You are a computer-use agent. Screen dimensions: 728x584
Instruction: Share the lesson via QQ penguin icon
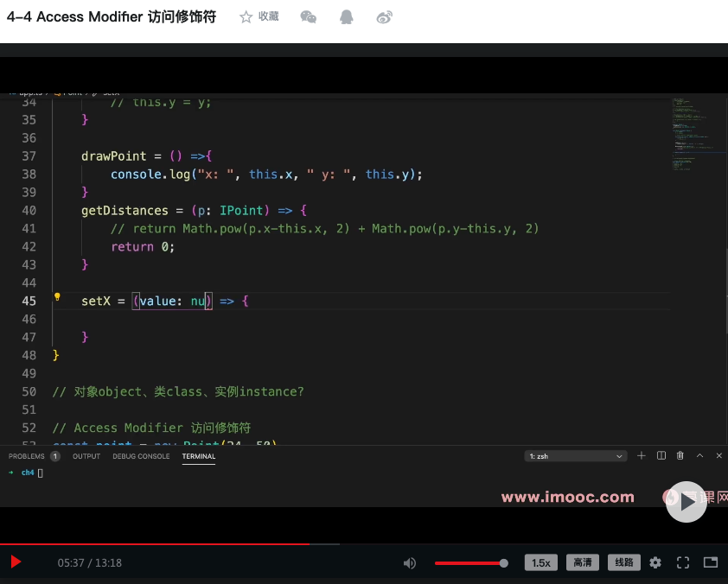coord(347,17)
